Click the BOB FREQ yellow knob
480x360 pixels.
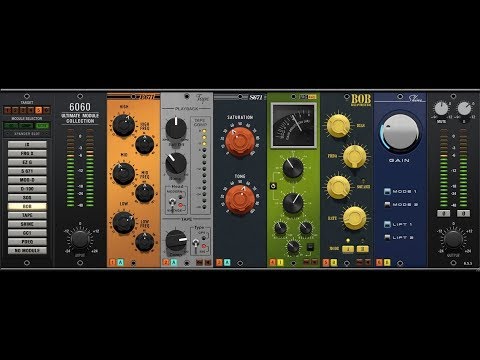[x=355, y=156]
